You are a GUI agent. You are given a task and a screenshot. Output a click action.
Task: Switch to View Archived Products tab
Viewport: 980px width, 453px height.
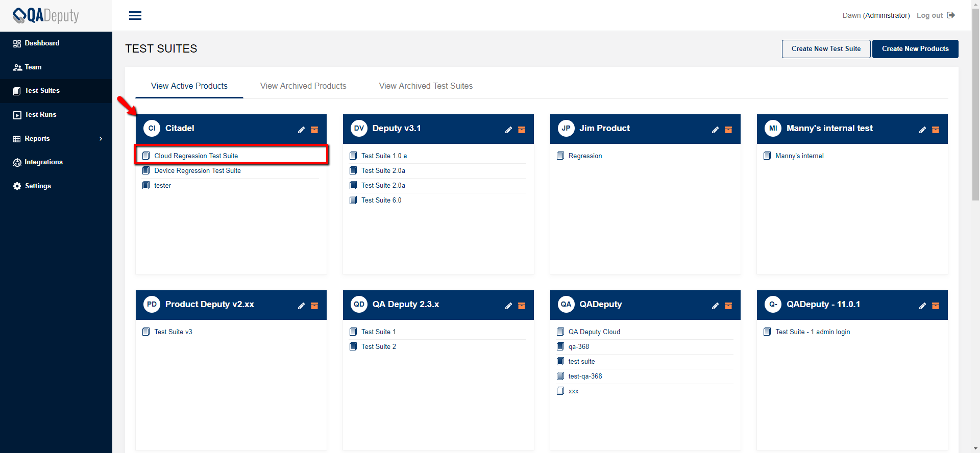click(x=303, y=86)
